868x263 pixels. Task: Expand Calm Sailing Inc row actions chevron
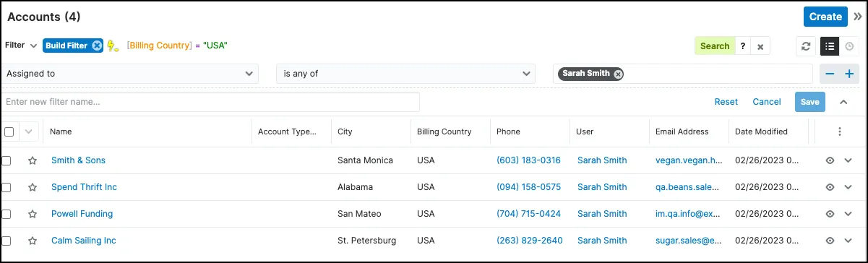click(848, 241)
